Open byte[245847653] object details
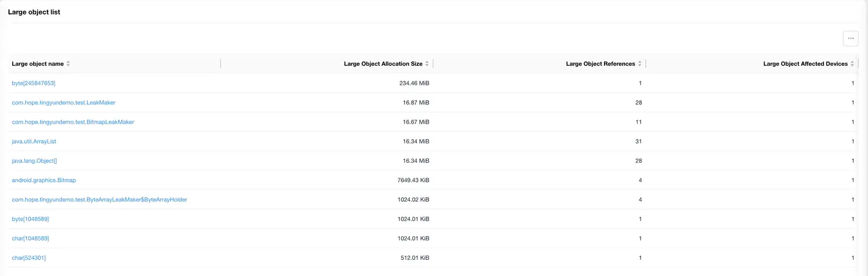This screenshot has width=868, height=276. tap(34, 83)
